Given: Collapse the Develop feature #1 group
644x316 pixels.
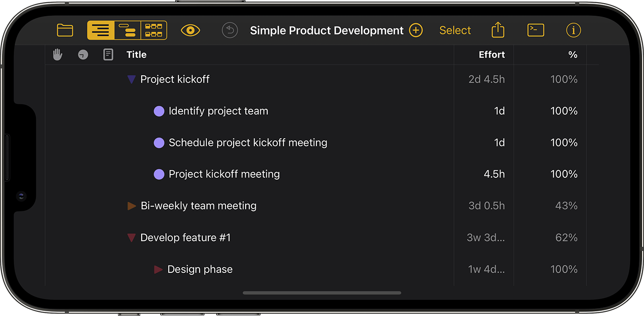Looking at the screenshot, I should (132, 237).
